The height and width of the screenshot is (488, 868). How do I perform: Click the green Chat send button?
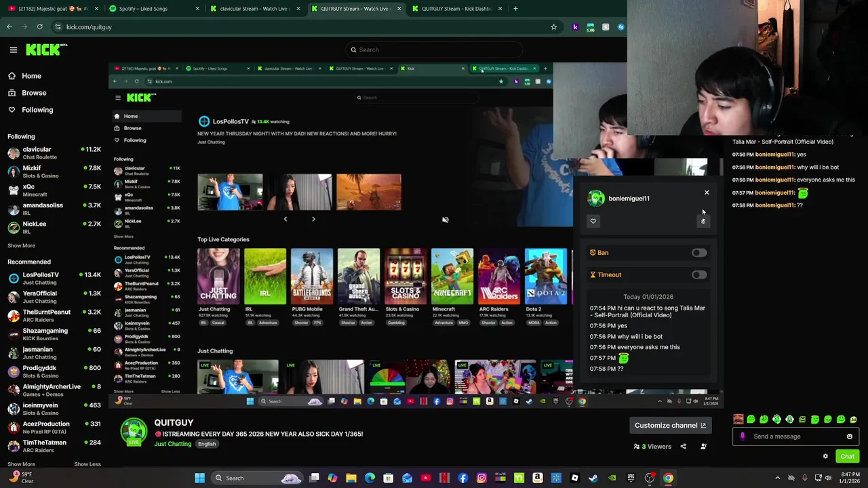coord(847,456)
